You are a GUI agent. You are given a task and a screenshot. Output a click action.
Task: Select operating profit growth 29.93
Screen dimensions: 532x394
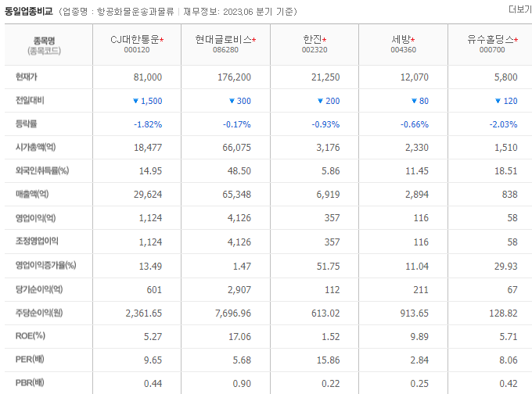coord(505,266)
